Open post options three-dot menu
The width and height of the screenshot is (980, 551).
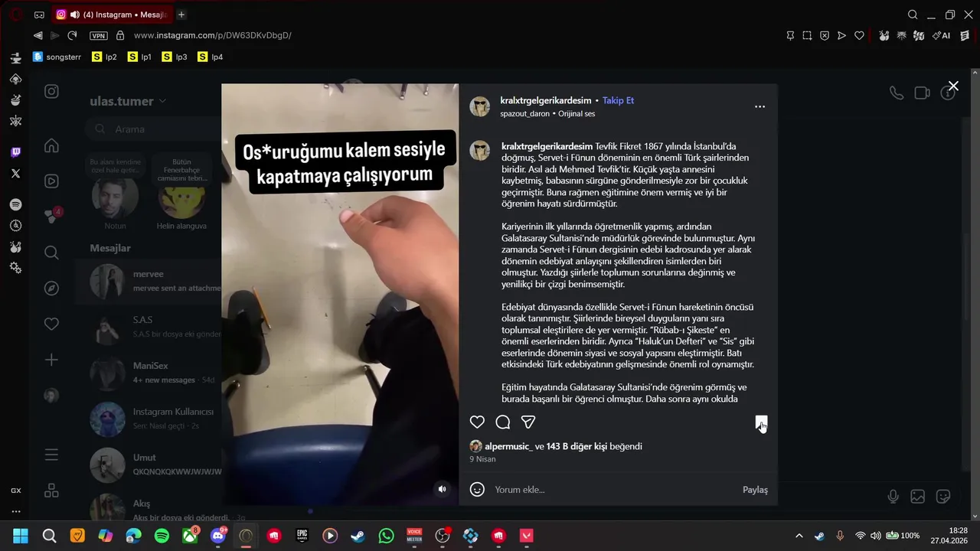tap(759, 106)
